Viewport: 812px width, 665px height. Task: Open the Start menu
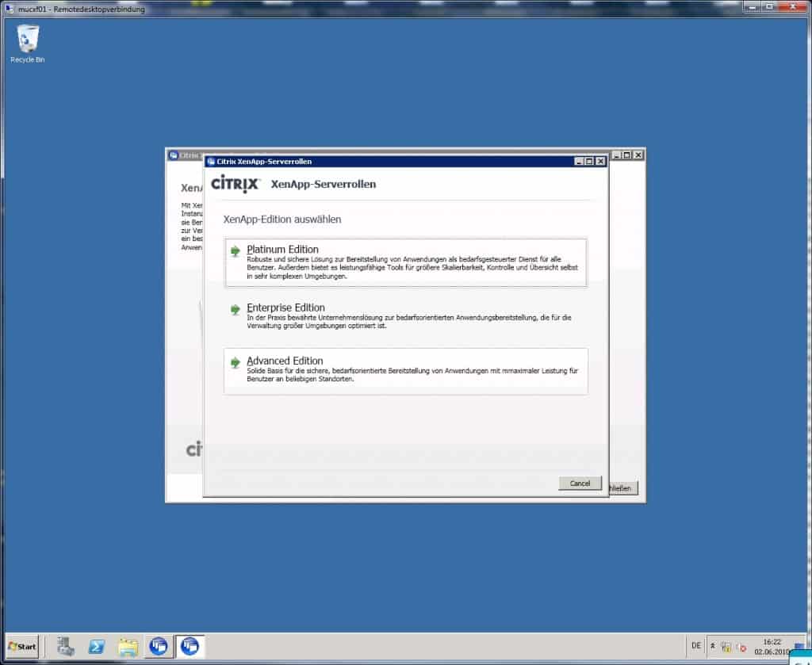pos(22,646)
